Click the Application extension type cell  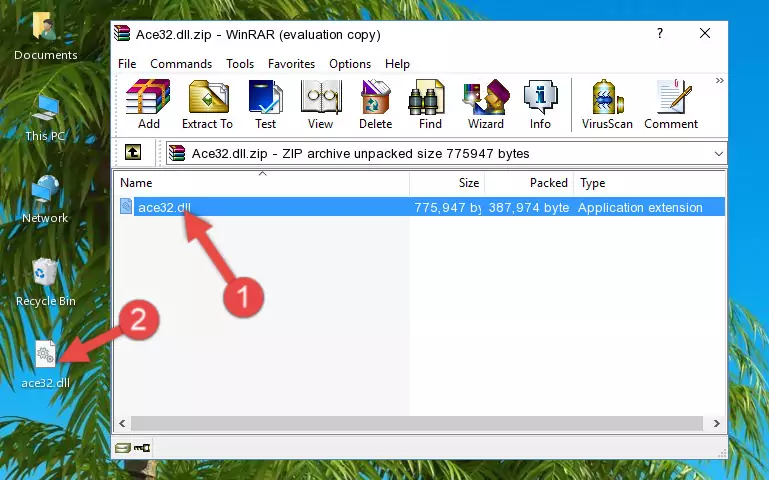tap(640, 207)
